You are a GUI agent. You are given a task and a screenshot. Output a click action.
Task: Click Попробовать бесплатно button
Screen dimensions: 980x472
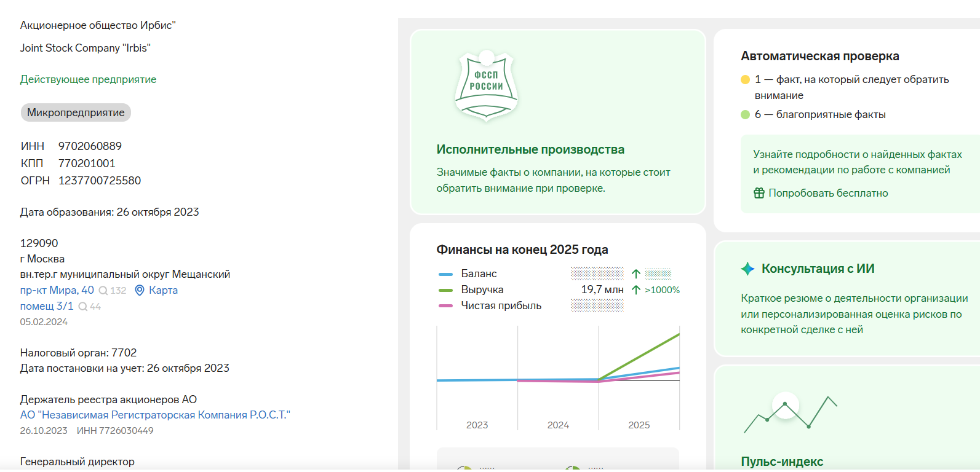pos(828,193)
